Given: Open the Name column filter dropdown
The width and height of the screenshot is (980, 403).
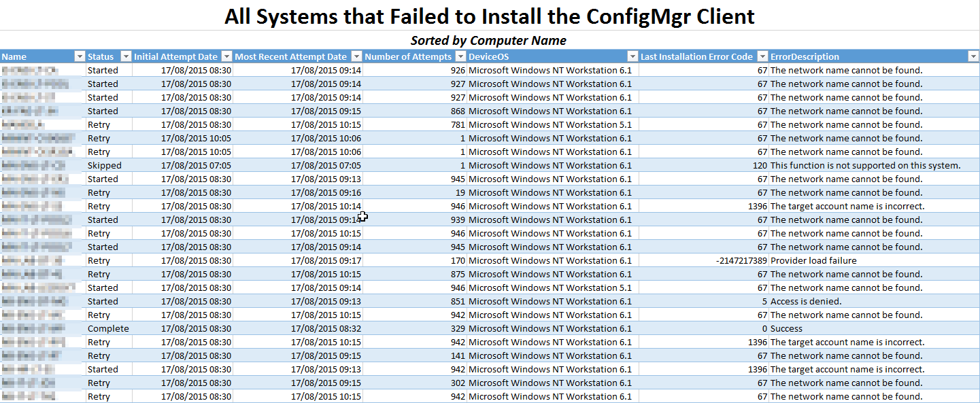Looking at the screenshot, I should coord(80,57).
